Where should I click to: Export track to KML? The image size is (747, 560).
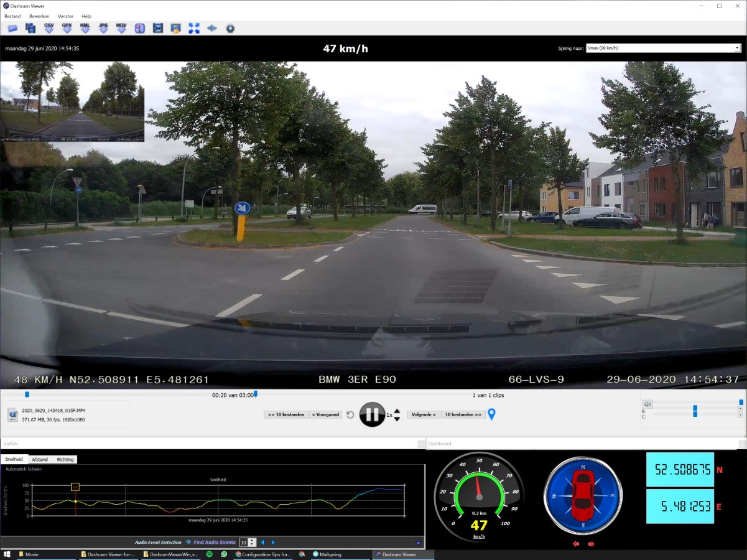tap(85, 28)
